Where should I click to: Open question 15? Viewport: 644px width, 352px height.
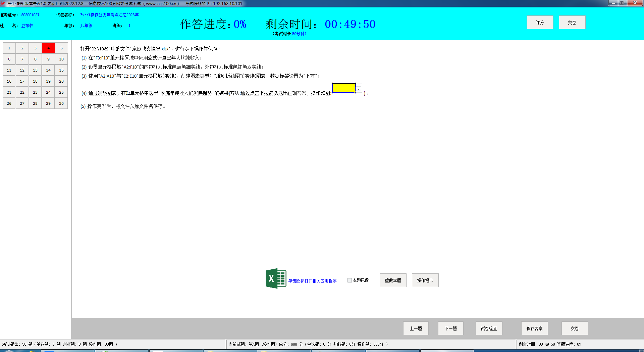point(61,70)
